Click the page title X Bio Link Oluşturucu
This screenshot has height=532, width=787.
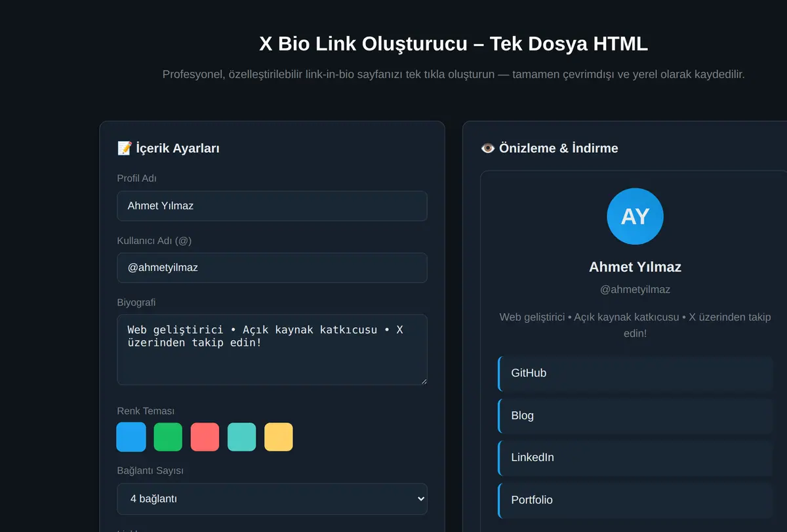(454, 44)
